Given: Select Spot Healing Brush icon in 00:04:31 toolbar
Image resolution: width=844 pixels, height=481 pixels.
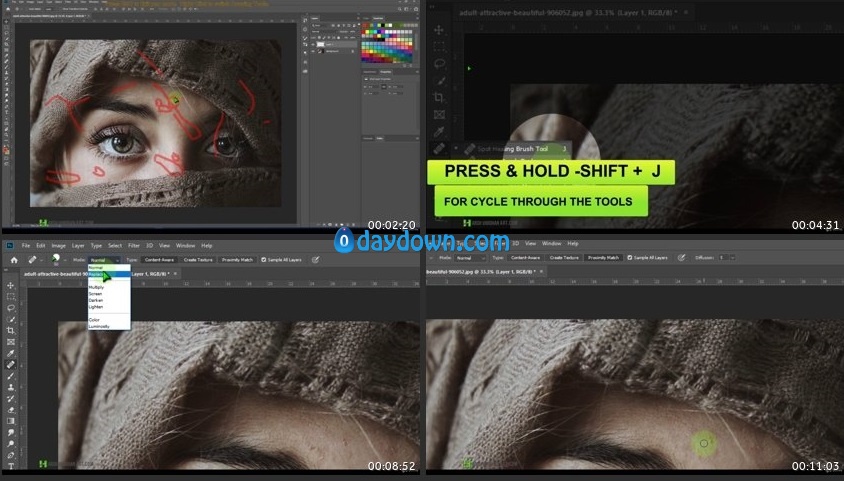Looking at the screenshot, I should (439, 148).
